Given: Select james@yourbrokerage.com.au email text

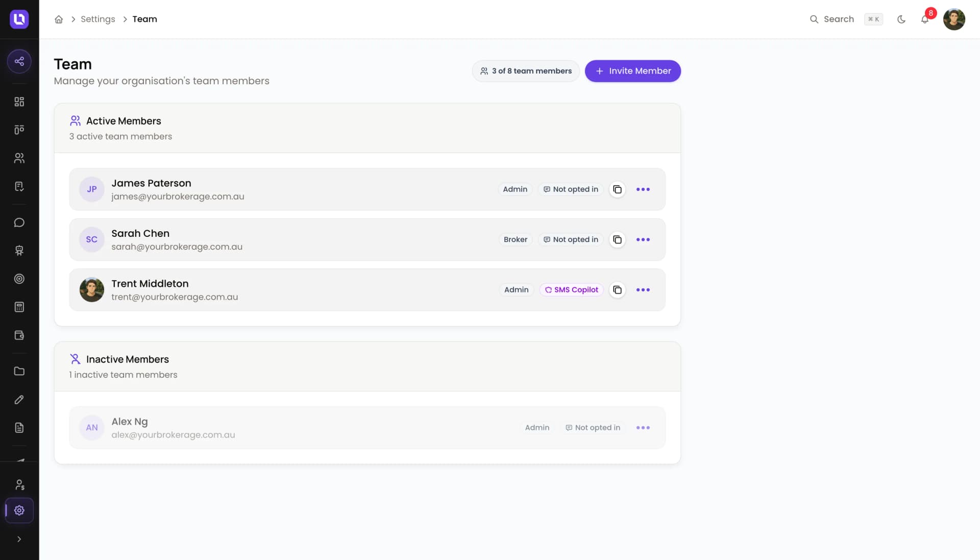Looking at the screenshot, I should pos(178,197).
